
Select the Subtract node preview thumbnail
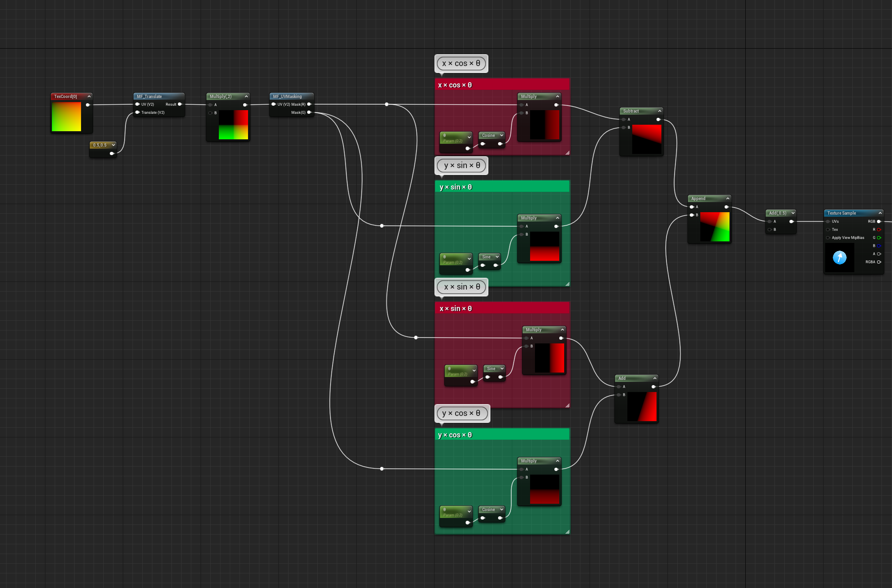646,139
